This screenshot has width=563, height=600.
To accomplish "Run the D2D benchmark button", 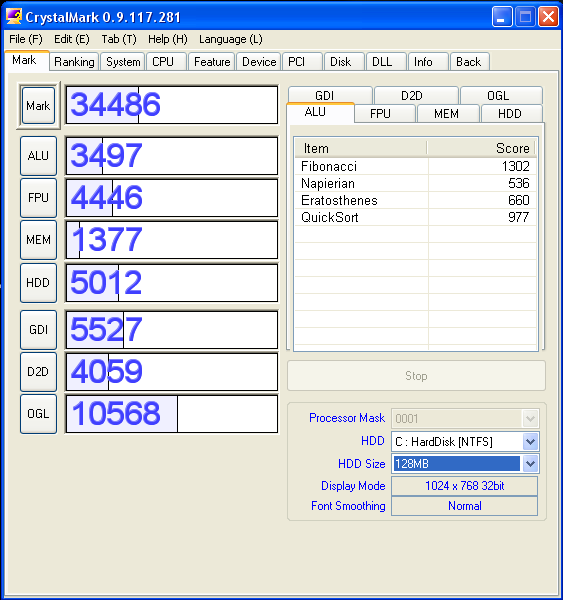I will 38,372.
